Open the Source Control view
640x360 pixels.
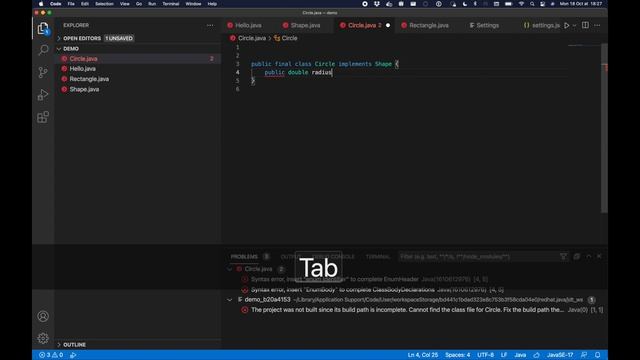pyautogui.click(x=43, y=72)
